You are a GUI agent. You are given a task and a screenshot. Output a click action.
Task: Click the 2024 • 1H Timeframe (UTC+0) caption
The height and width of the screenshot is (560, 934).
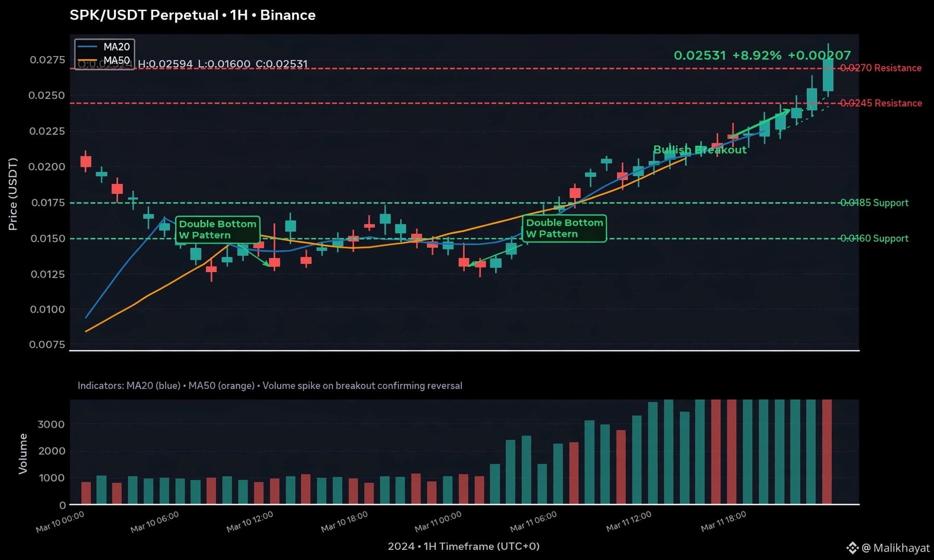464,546
